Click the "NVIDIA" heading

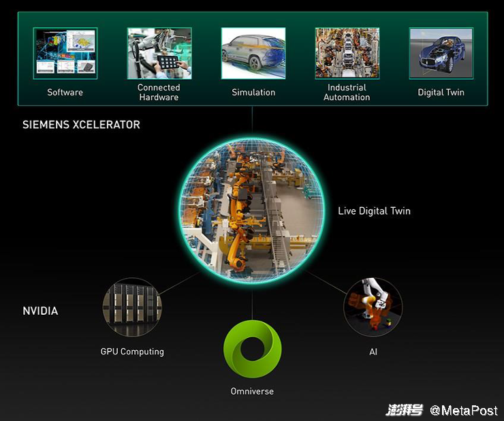(40, 311)
